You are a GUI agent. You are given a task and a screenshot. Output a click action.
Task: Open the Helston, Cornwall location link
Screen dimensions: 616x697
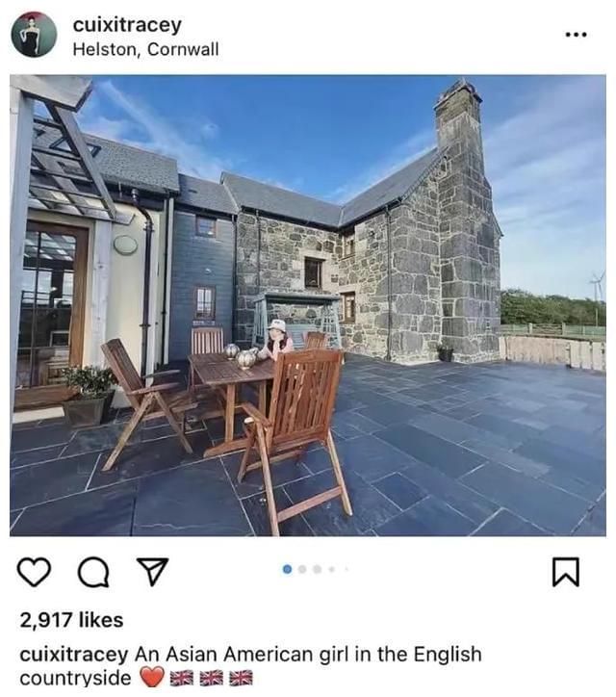145,49
